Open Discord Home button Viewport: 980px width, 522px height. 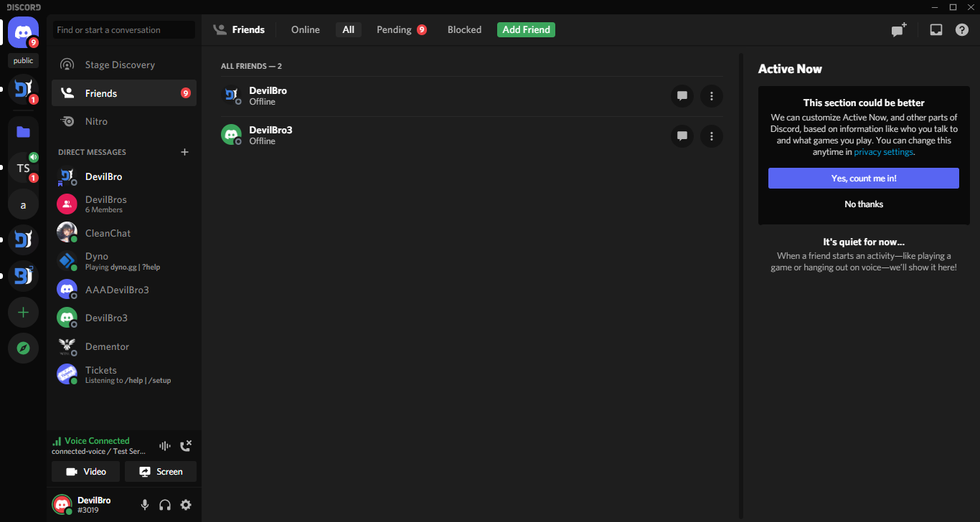pyautogui.click(x=23, y=32)
